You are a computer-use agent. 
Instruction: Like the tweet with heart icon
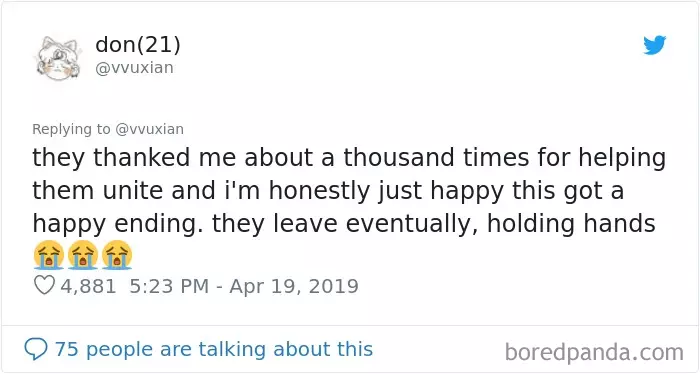click(44, 285)
